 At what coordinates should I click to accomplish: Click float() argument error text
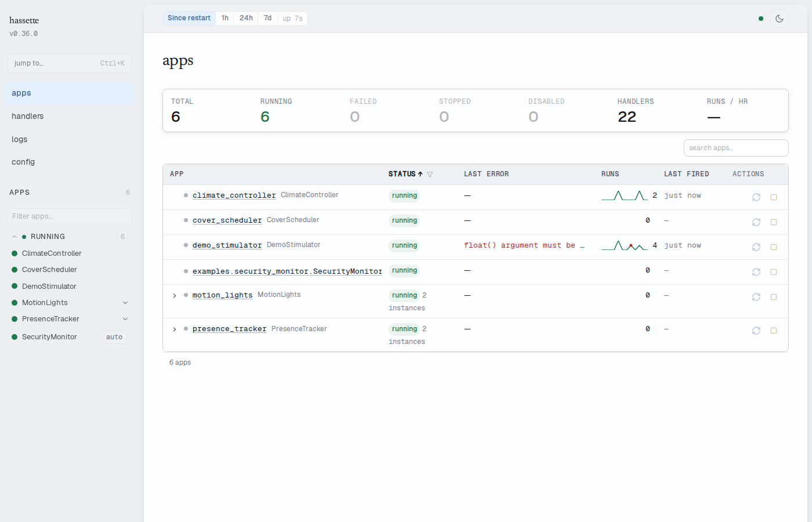(x=524, y=245)
